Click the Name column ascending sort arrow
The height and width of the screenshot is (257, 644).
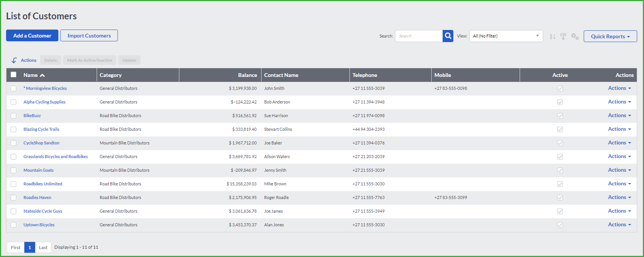coord(42,75)
